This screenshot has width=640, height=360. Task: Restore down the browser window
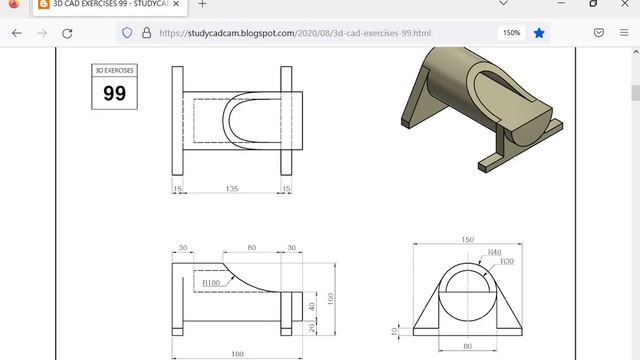tap(593, 3)
